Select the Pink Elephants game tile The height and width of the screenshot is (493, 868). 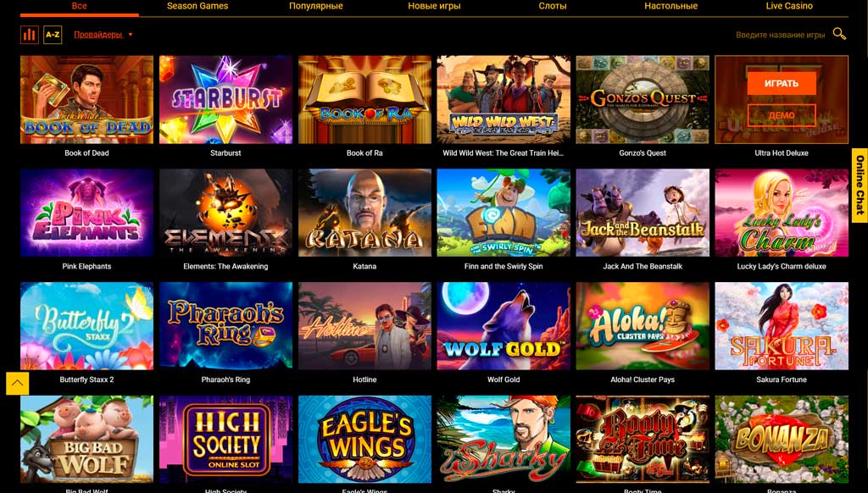87,213
